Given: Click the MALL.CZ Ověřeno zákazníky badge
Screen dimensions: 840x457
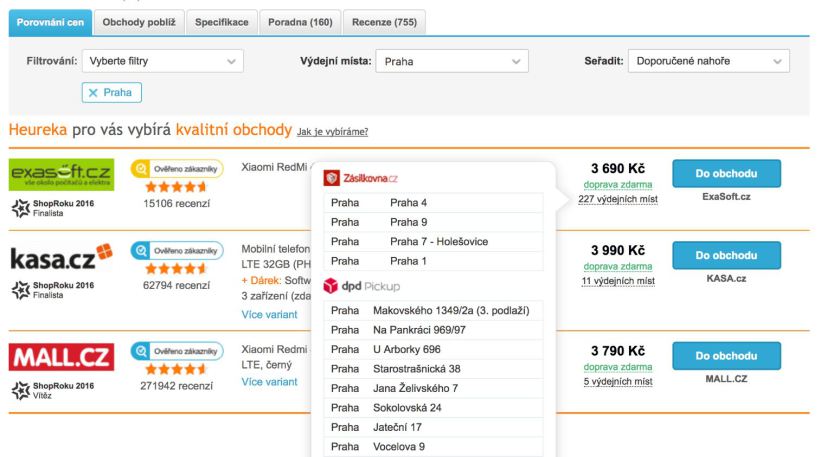Looking at the screenshot, I should click(177, 351).
